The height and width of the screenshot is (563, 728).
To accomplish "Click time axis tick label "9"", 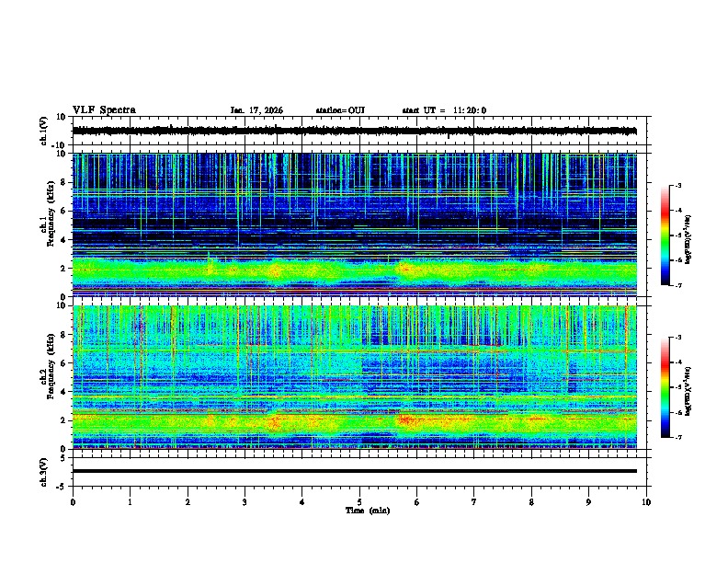I will (588, 502).
